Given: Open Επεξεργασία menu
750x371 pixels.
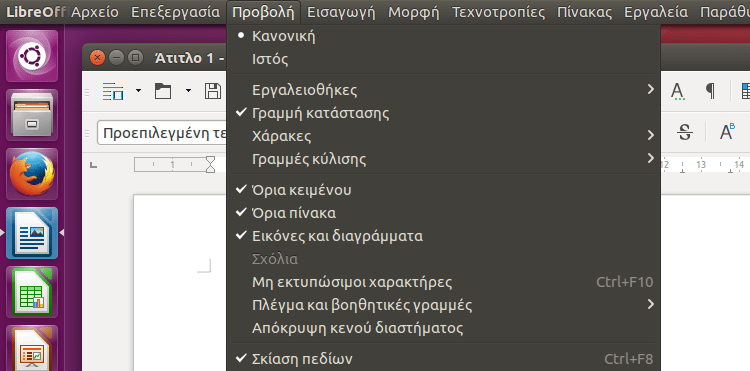Looking at the screenshot, I should 176,12.
